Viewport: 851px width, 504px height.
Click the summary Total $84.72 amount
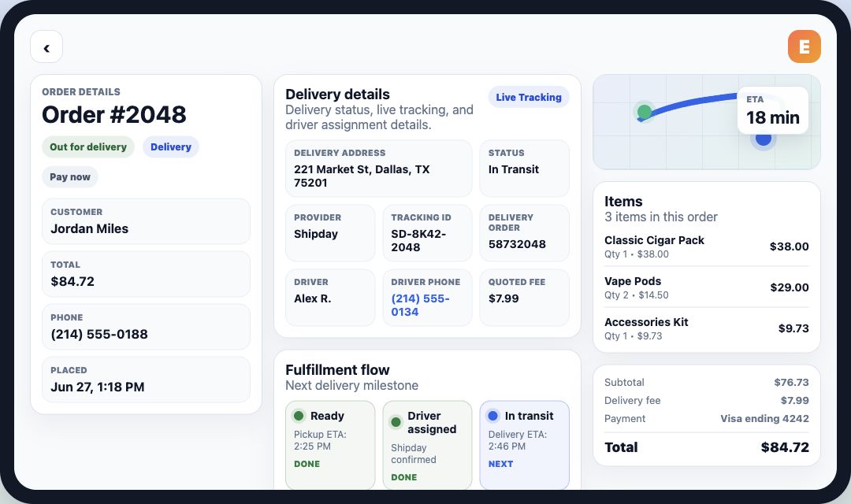(785, 447)
